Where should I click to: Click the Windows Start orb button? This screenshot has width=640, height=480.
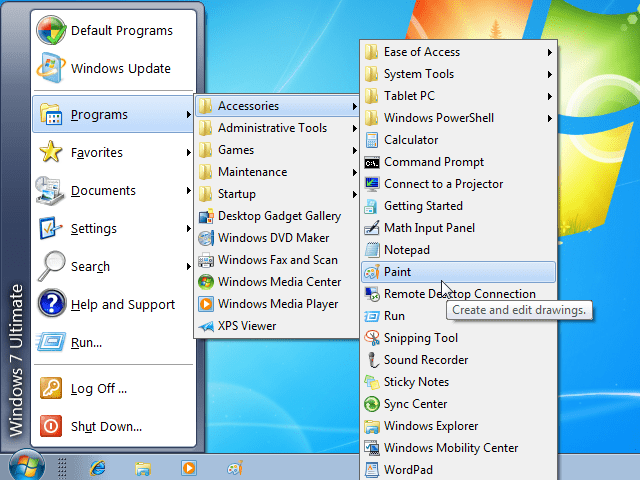click(27, 466)
